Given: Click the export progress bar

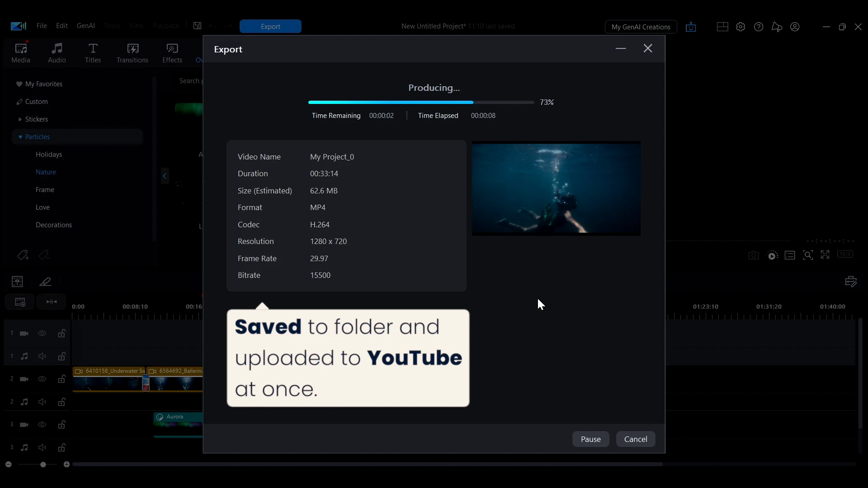Looking at the screenshot, I should tap(421, 103).
